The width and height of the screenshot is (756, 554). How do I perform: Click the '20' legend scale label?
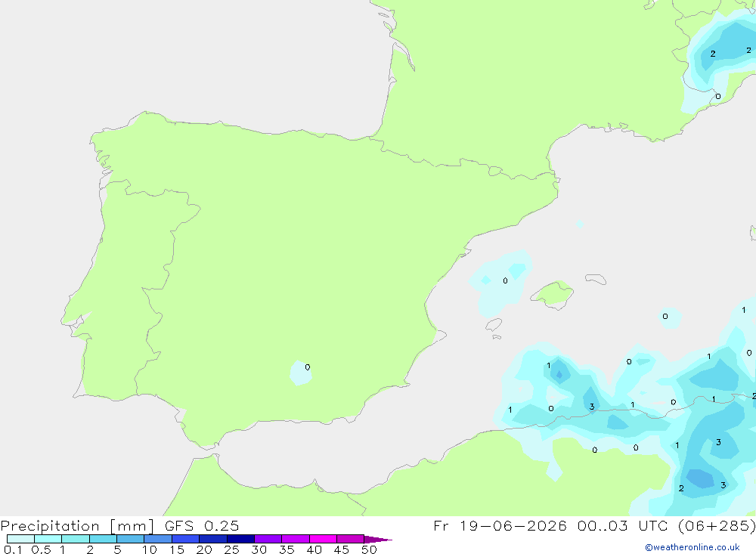(x=204, y=549)
